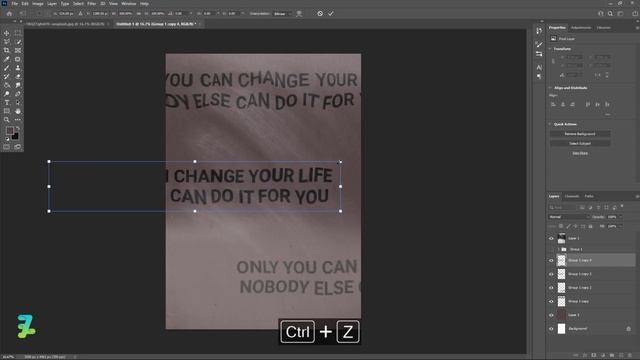Commit the transform with the checkmark
640x360 pixels.
(331, 13)
